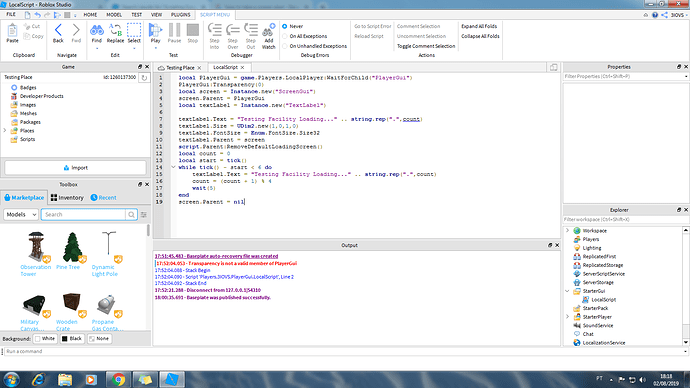
Task: Select the On All Exceptions option
Action: pyautogui.click(x=285, y=36)
